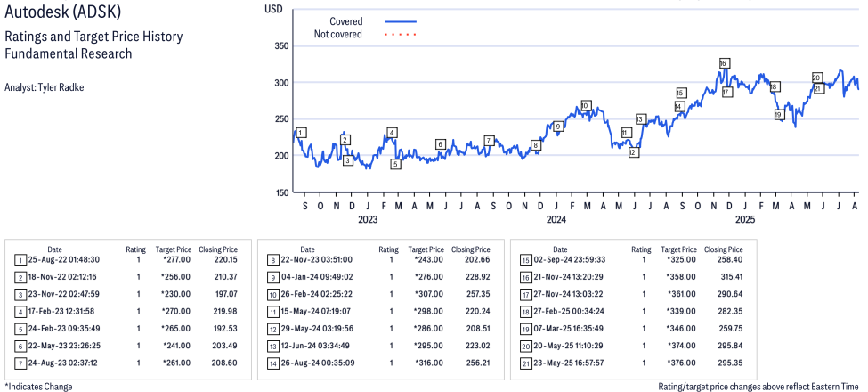
Task: Select target price *277.00
Action: (x=176, y=259)
